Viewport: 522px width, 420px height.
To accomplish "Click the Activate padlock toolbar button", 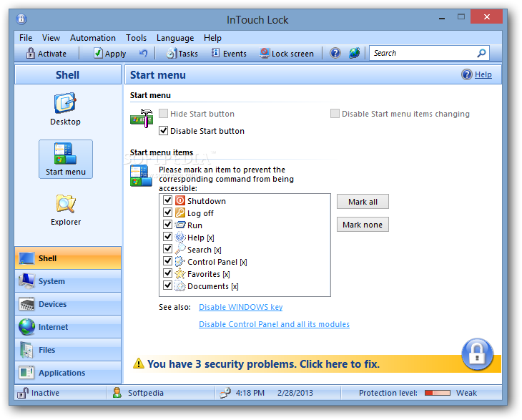I will pyautogui.click(x=46, y=53).
